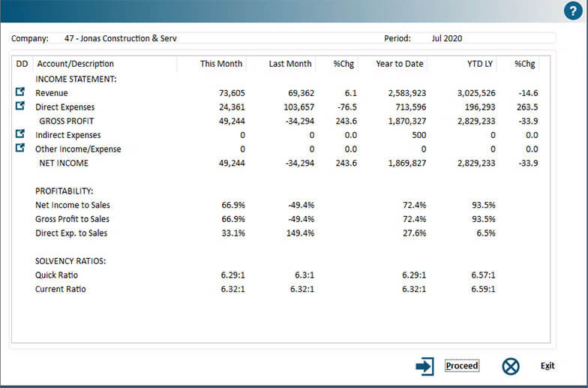588x388 pixels.
Task: Click the DD column header
Action: click(22, 65)
